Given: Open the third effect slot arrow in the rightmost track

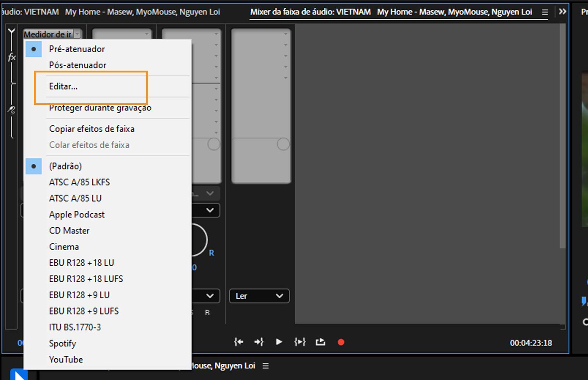Looking at the screenshot, I should click(286, 56).
